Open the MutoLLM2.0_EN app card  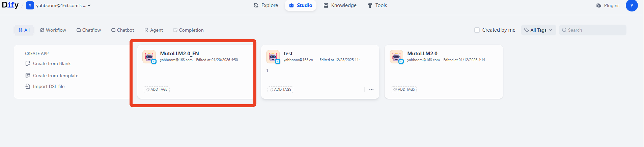(x=195, y=72)
